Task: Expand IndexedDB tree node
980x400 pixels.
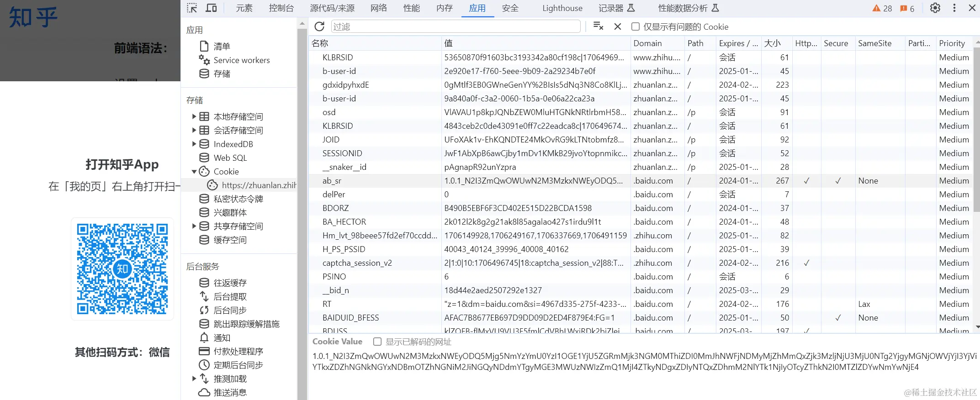Action: (194, 144)
